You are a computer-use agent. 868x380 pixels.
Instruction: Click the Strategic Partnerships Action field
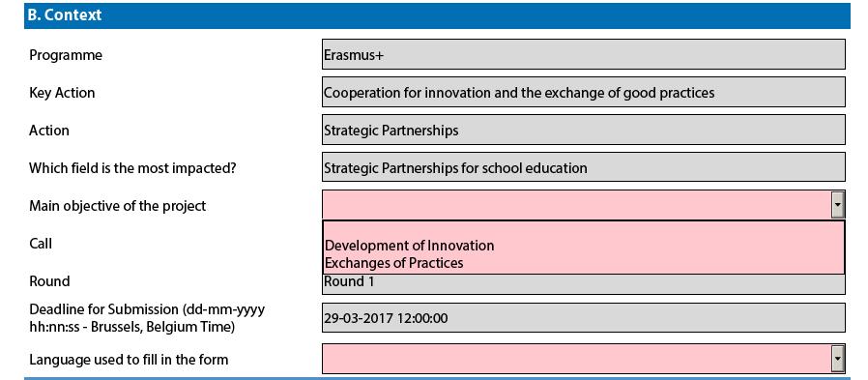584,130
